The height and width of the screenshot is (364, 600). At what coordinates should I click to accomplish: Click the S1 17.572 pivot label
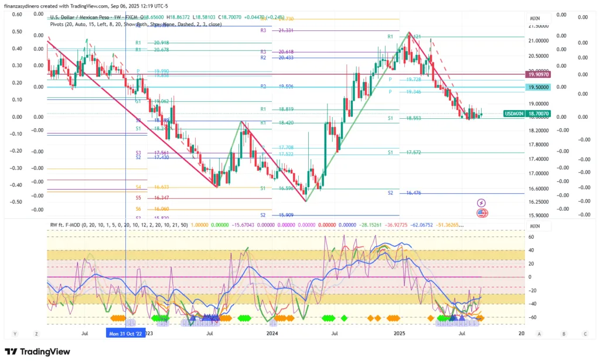coord(404,152)
